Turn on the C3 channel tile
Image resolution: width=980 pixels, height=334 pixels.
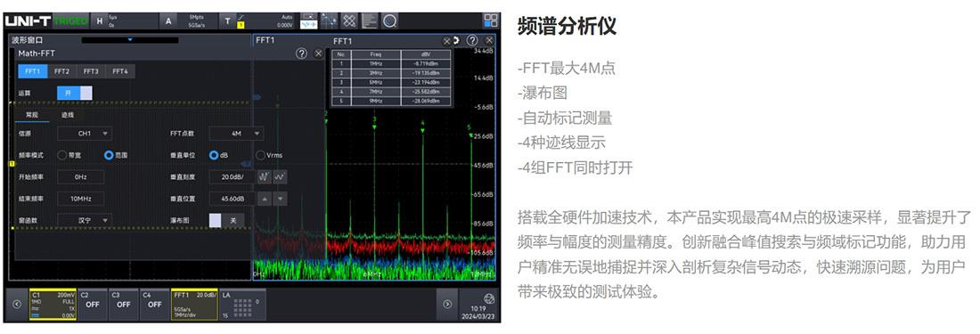[124, 305]
